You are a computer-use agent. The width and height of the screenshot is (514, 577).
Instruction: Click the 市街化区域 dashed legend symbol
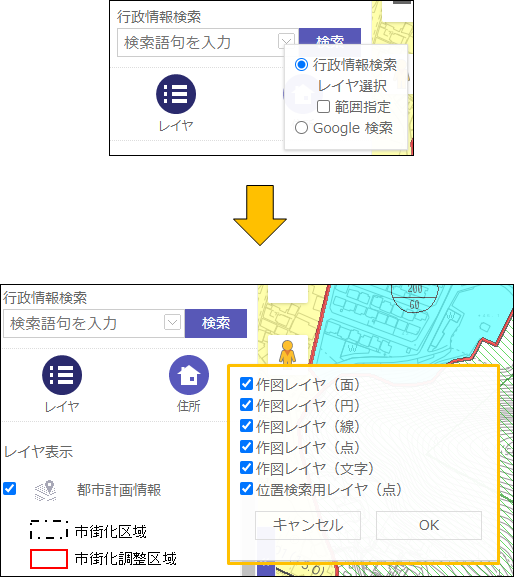49,530
